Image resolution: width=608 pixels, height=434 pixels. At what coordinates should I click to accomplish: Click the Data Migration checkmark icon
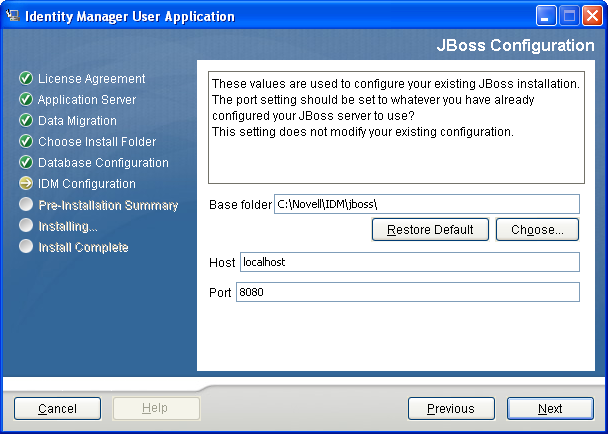click(x=26, y=120)
